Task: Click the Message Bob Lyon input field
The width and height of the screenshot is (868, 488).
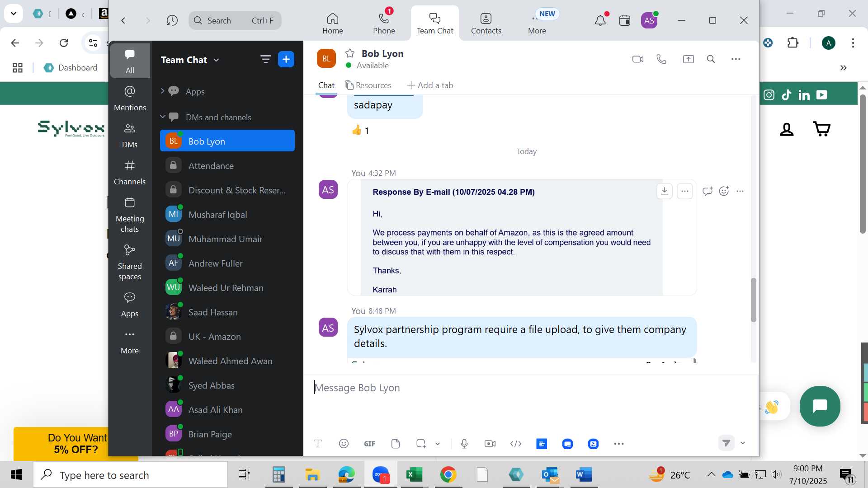Action: 531,388
